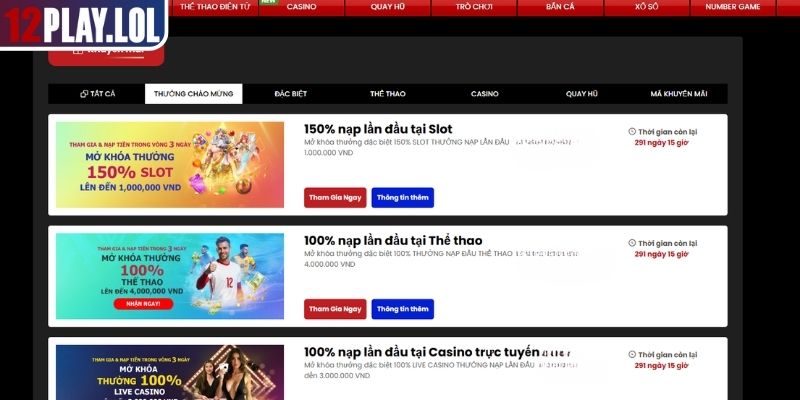Screen dimensions: 800x400
Task: Open the Number Game menu
Action: pyautogui.click(x=733, y=7)
